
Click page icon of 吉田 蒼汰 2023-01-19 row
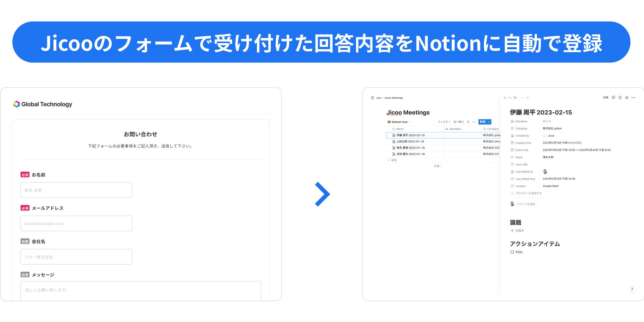coord(394,154)
